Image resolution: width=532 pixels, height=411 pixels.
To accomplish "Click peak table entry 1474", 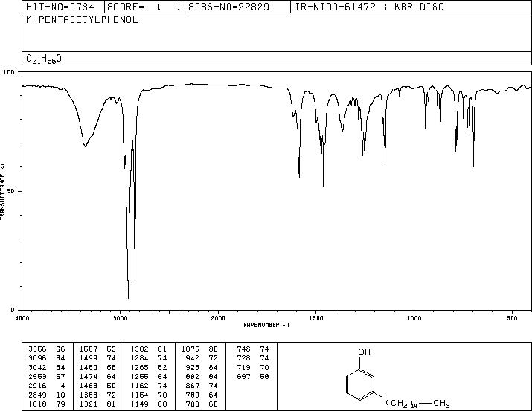I will 89,376.
